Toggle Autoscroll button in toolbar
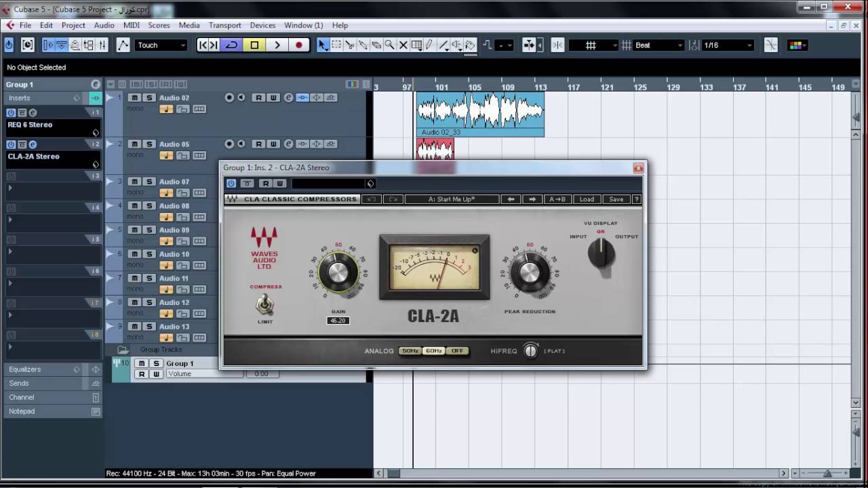 click(530, 45)
